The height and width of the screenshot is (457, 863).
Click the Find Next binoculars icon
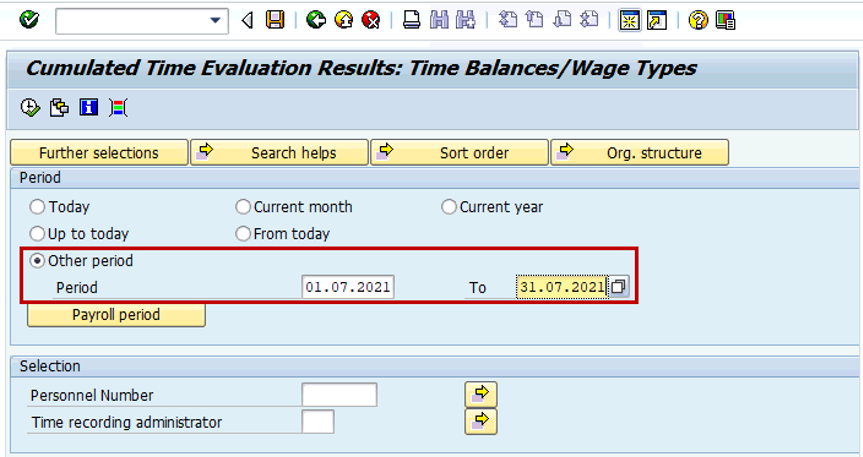(466, 20)
